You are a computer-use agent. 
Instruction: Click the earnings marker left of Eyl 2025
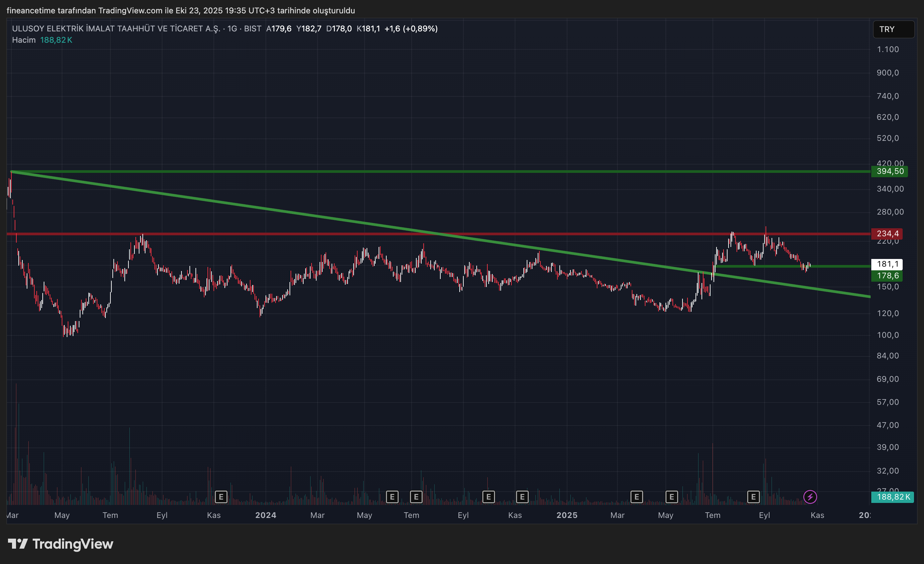coord(753,497)
